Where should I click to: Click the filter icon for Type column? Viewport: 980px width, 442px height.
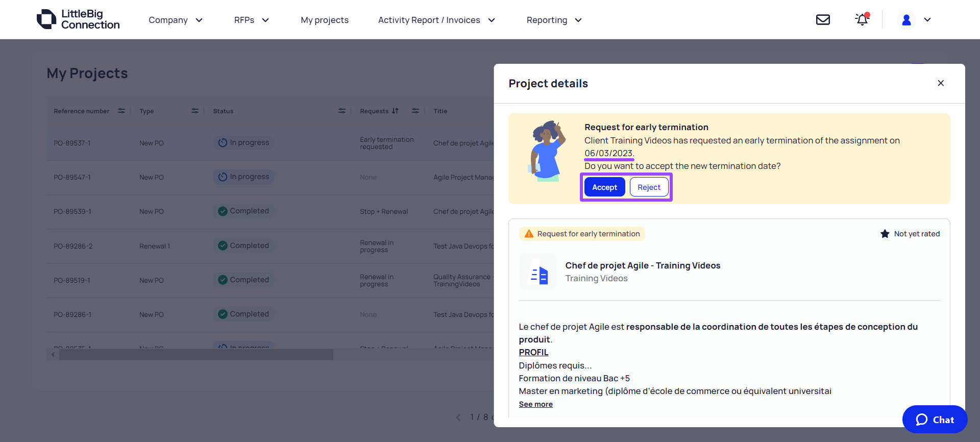(195, 111)
